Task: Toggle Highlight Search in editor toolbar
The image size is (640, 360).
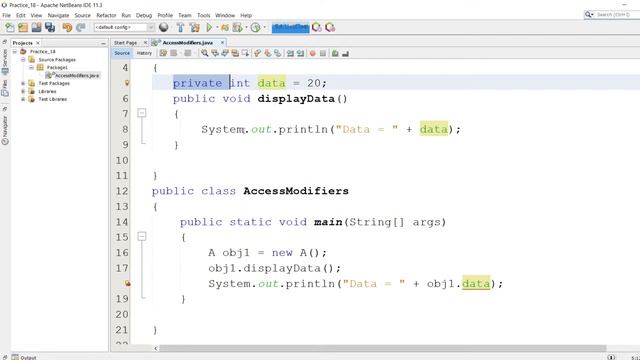Action: pyautogui.click(x=235, y=53)
